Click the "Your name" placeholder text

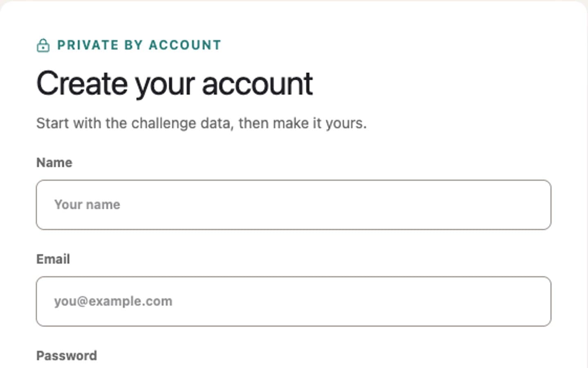click(x=87, y=204)
